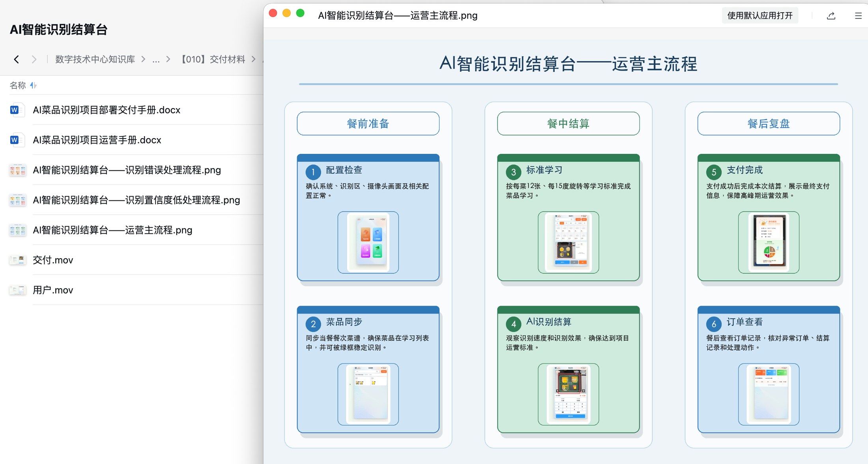Select 用户.mov file name
Screen dimensions: 868x464
(x=53, y=290)
